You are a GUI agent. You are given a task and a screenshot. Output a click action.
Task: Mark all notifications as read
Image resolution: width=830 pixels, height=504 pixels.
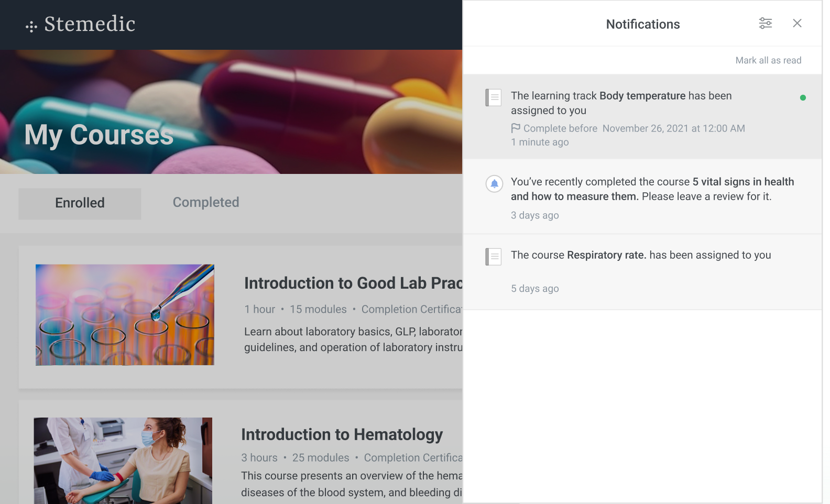(768, 60)
